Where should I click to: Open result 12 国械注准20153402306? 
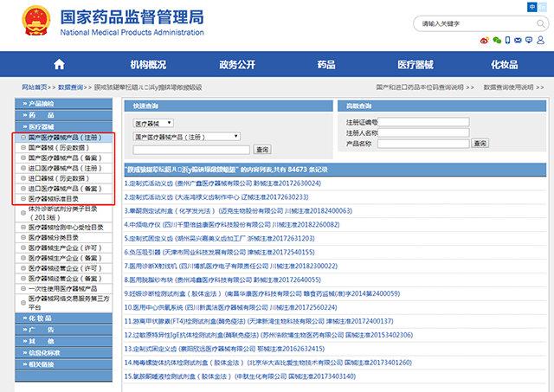click(268, 335)
